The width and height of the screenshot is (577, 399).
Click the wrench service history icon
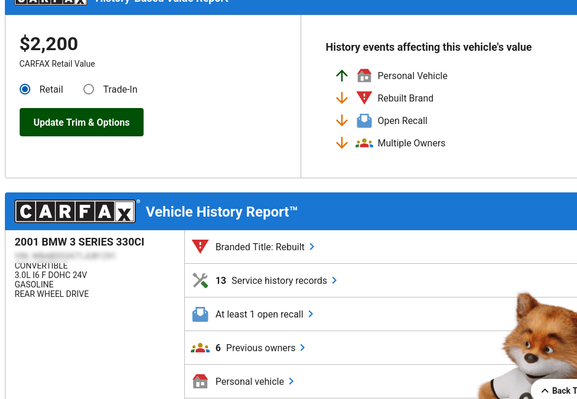[x=200, y=280]
